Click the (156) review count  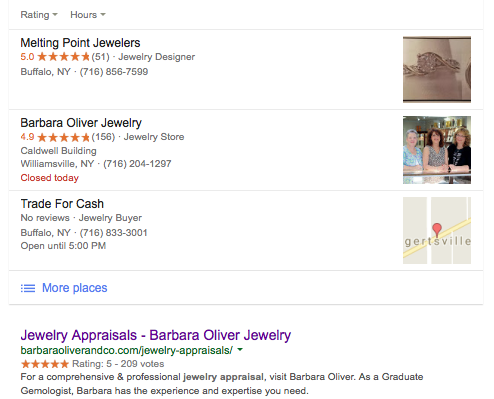point(103,137)
